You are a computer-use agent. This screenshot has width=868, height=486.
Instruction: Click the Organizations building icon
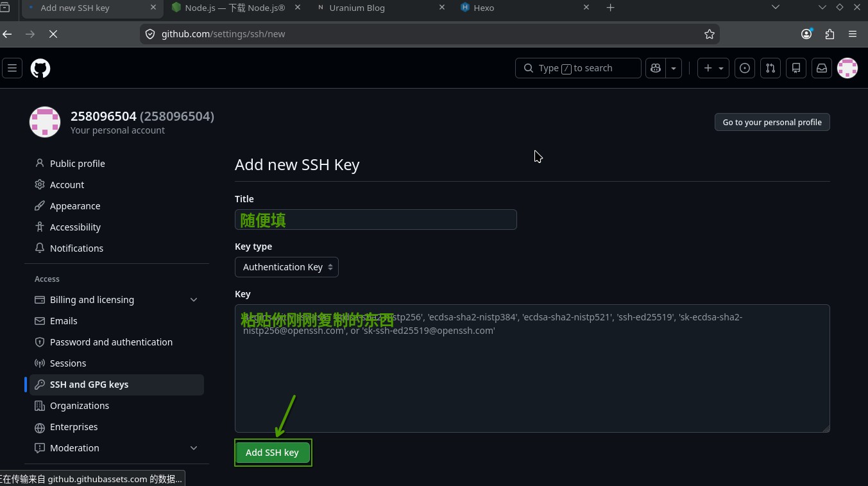click(x=40, y=405)
